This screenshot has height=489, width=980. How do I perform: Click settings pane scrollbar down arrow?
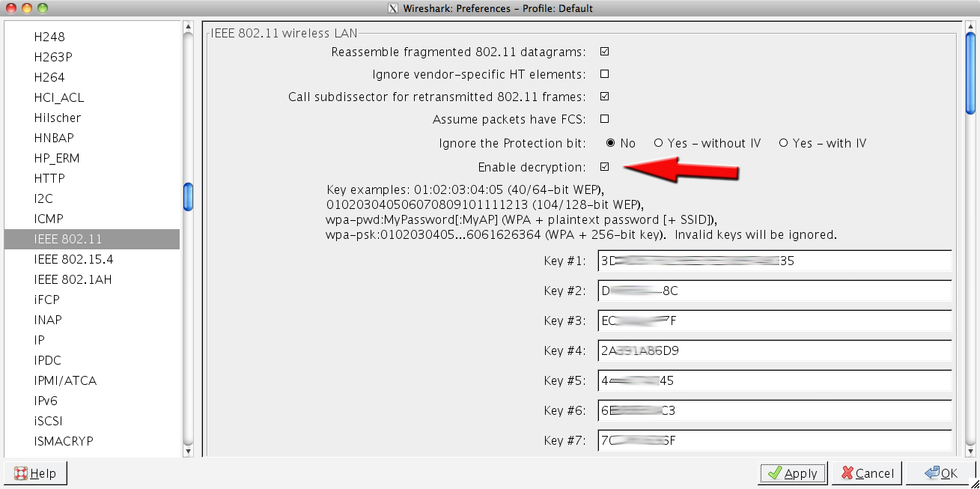point(970,452)
